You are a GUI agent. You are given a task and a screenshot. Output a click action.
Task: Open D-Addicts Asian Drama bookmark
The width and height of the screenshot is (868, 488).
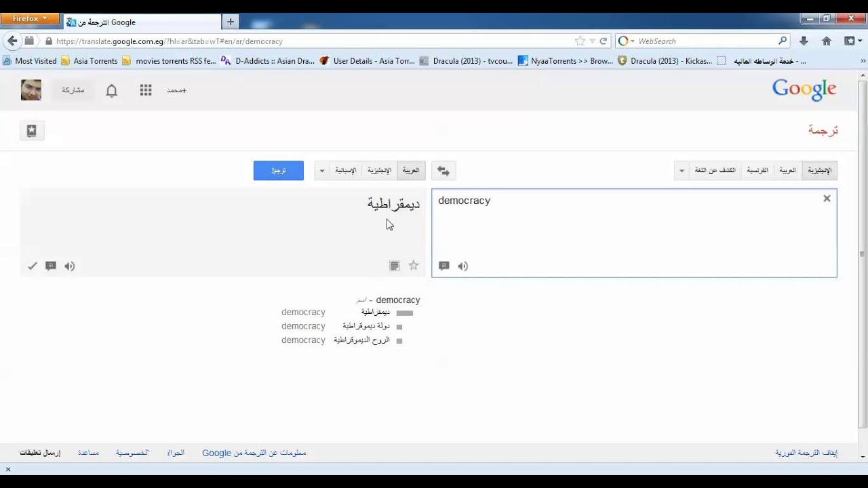(269, 61)
